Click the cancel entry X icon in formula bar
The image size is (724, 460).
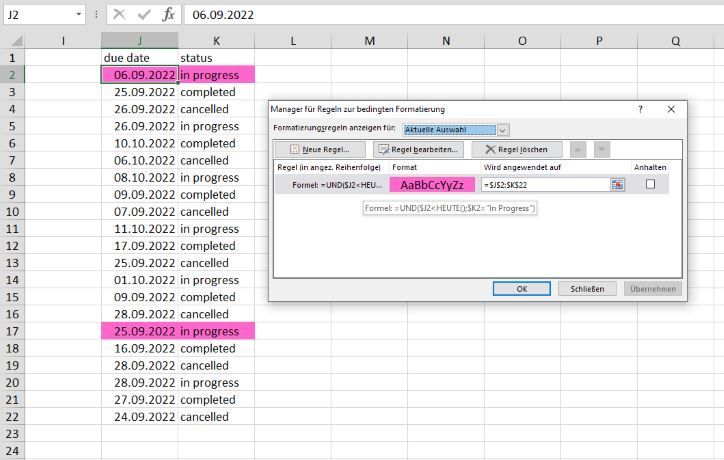click(x=119, y=15)
